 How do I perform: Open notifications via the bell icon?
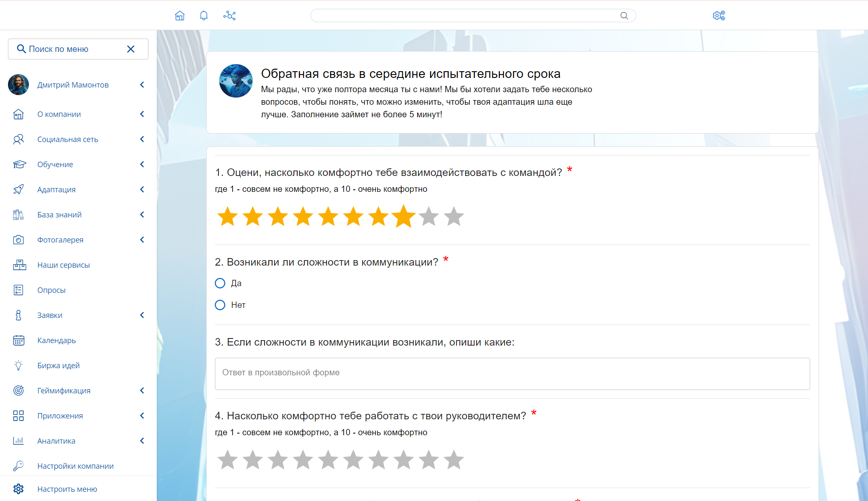point(204,15)
